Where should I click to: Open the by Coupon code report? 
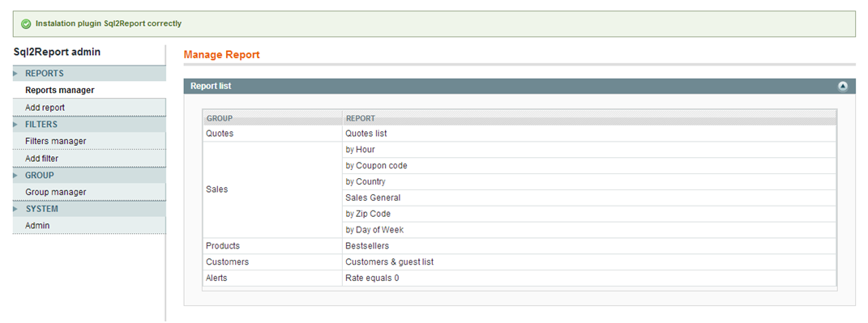pos(376,165)
